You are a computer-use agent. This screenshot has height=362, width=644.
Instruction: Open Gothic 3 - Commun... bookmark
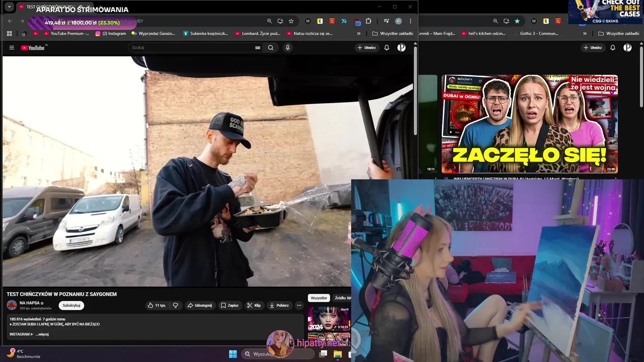coord(536,34)
